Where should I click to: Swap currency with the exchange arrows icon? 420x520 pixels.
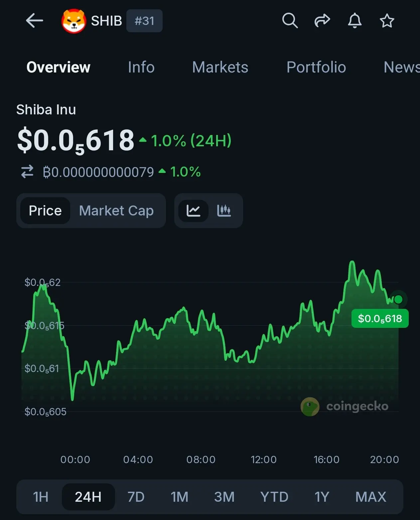pyautogui.click(x=27, y=172)
